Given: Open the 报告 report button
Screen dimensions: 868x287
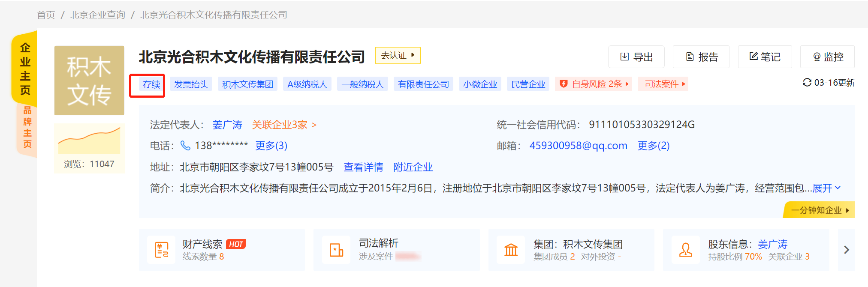Looking at the screenshot, I should coord(701,57).
